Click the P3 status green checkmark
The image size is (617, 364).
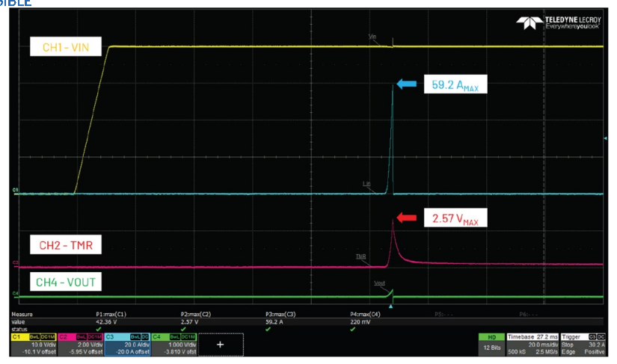coord(268,329)
